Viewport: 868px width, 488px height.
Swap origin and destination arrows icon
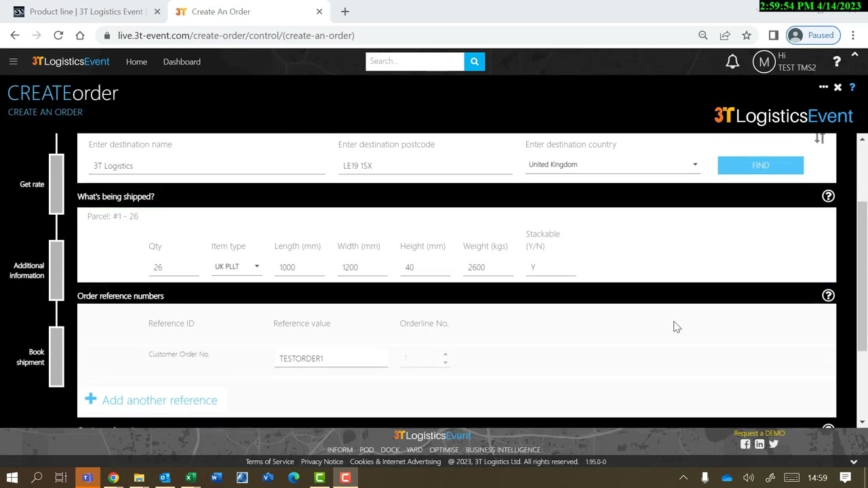click(x=819, y=138)
